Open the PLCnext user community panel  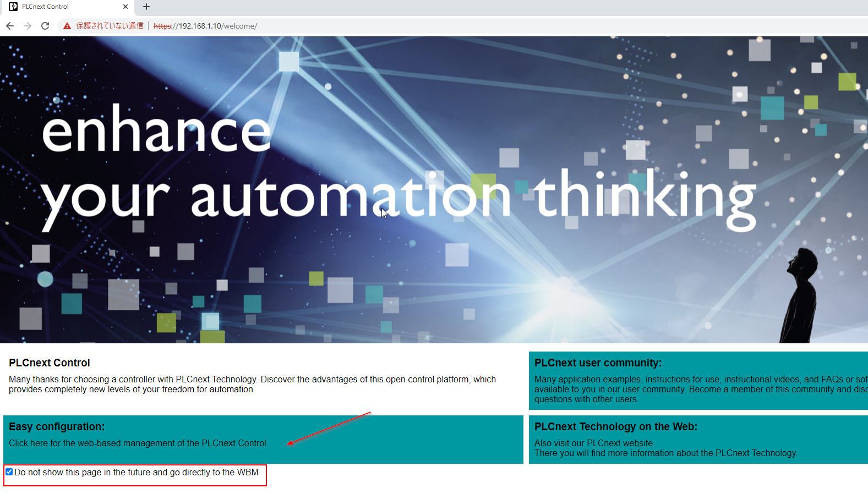click(698, 381)
